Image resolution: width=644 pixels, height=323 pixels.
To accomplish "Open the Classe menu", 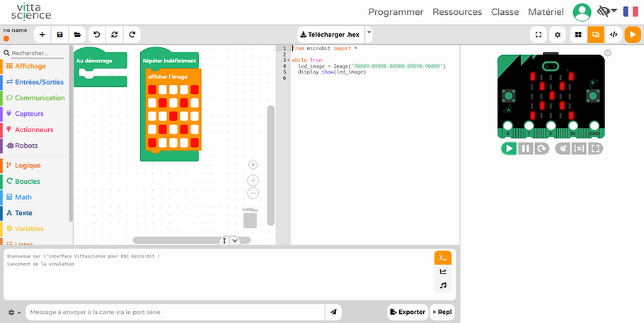I will click(505, 12).
